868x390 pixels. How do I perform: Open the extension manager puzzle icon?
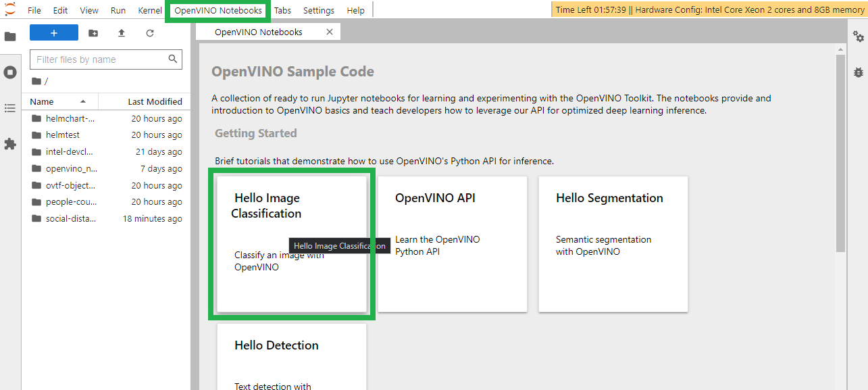10,144
